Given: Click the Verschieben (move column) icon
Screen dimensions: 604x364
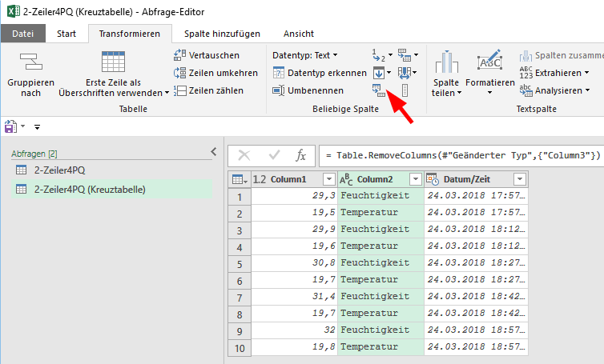Looking at the screenshot, I should [405, 73].
